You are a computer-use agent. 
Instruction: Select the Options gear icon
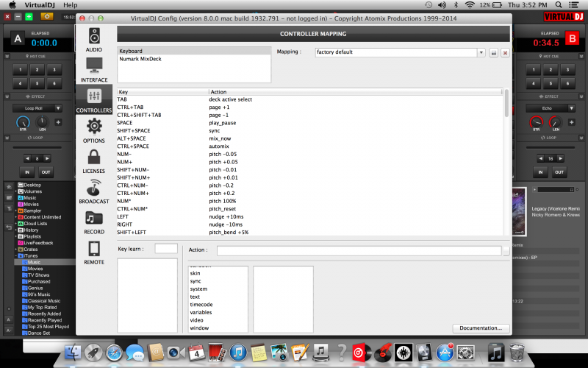[94, 130]
